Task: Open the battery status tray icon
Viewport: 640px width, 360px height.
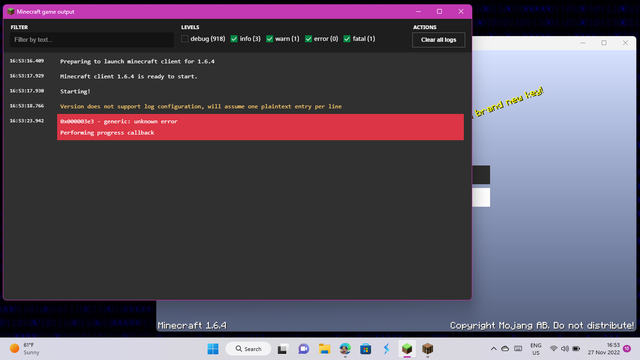Action: tap(576, 349)
